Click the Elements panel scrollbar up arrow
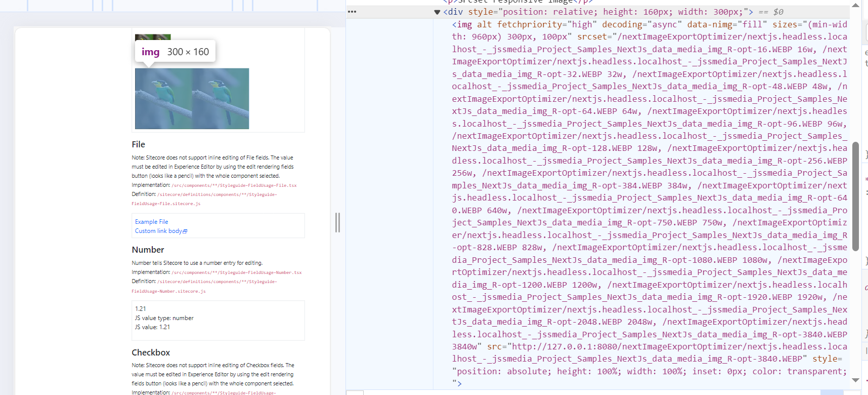 click(x=855, y=5)
